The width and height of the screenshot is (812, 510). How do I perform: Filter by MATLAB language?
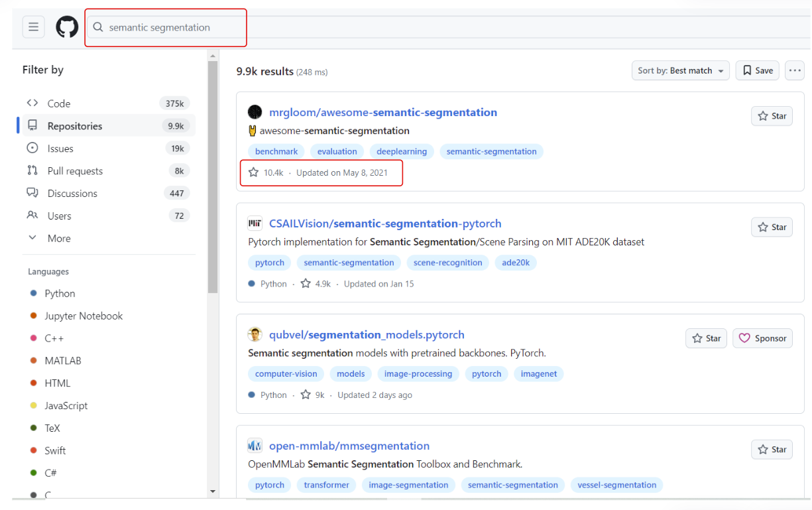pyautogui.click(x=56, y=361)
